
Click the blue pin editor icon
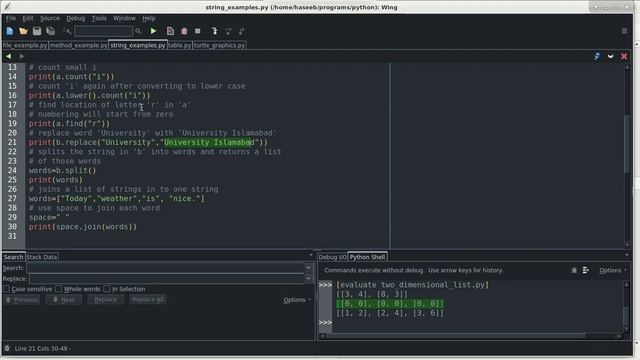pos(597,56)
